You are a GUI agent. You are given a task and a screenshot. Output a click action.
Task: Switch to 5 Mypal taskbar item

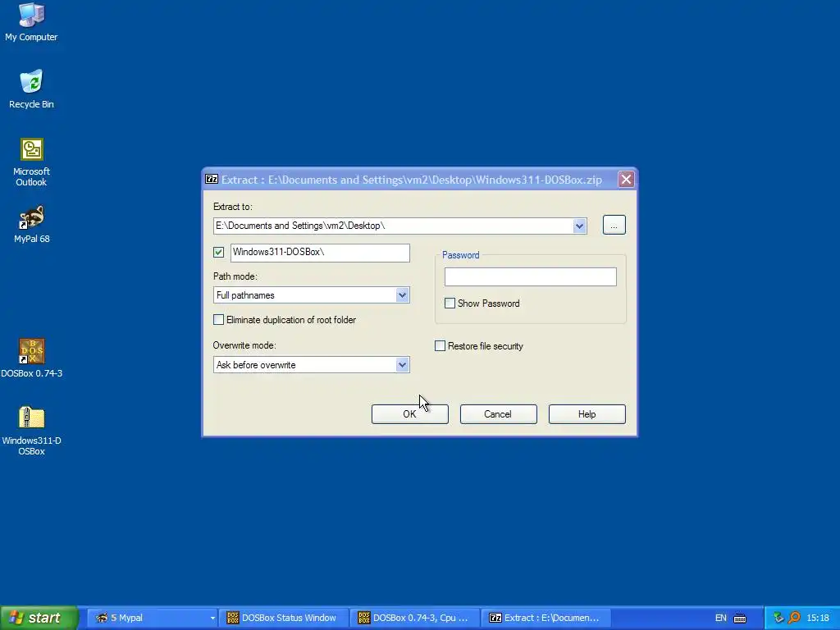[x=152, y=619]
